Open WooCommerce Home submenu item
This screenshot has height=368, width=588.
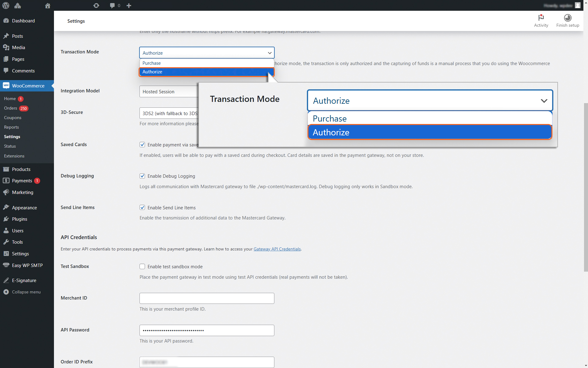10,99
